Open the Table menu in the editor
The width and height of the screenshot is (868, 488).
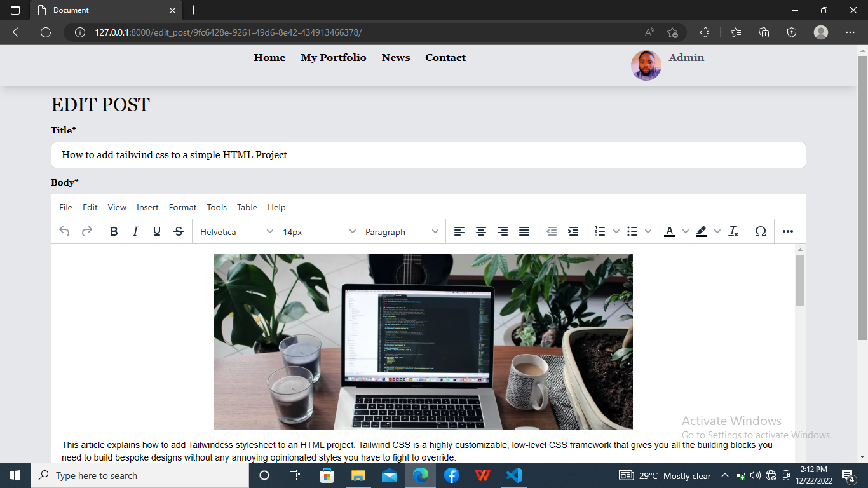(x=247, y=207)
